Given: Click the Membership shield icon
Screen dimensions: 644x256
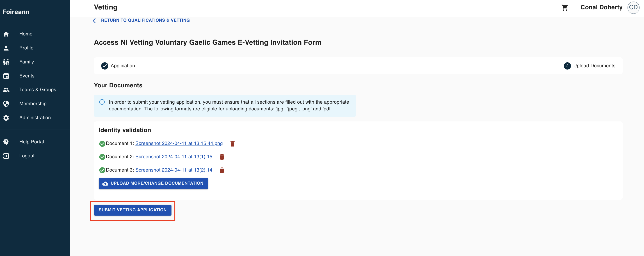Looking at the screenshot, I should point(6,104).
